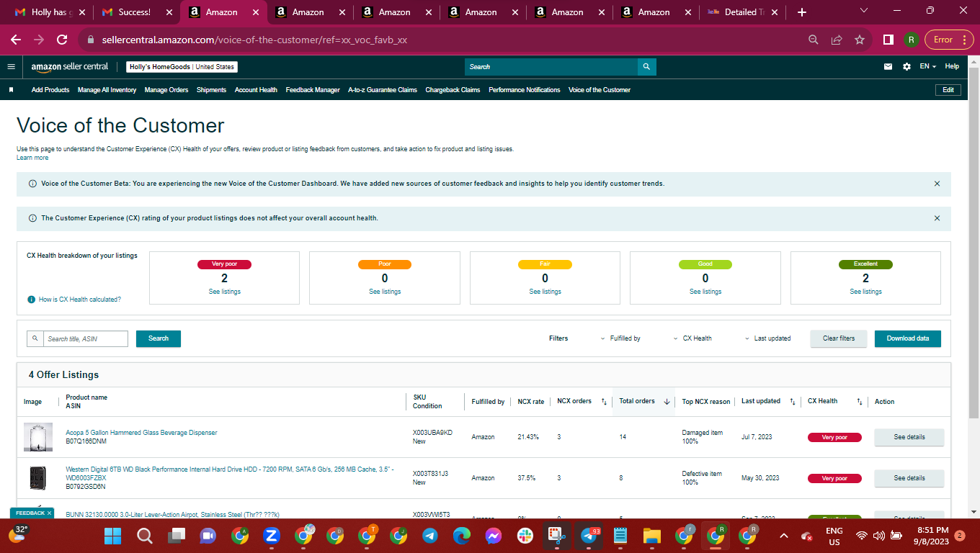The width and height of the screenshot is (980, 553).
Task: Click the bookmark flag icon before Add Products
Action: (x=11, y=90)
